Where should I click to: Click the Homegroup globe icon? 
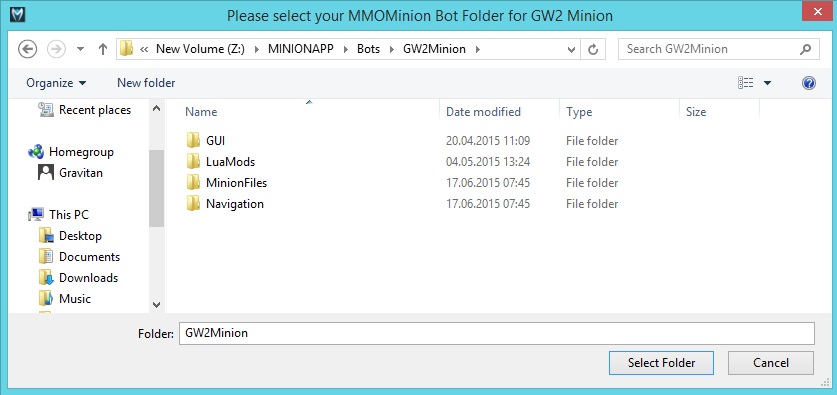tap(36, 152)
